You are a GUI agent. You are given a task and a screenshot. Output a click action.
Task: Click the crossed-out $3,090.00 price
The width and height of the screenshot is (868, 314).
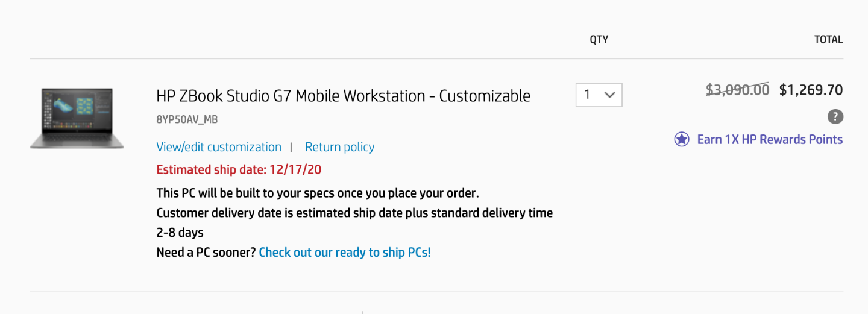[x=738, y=90]
